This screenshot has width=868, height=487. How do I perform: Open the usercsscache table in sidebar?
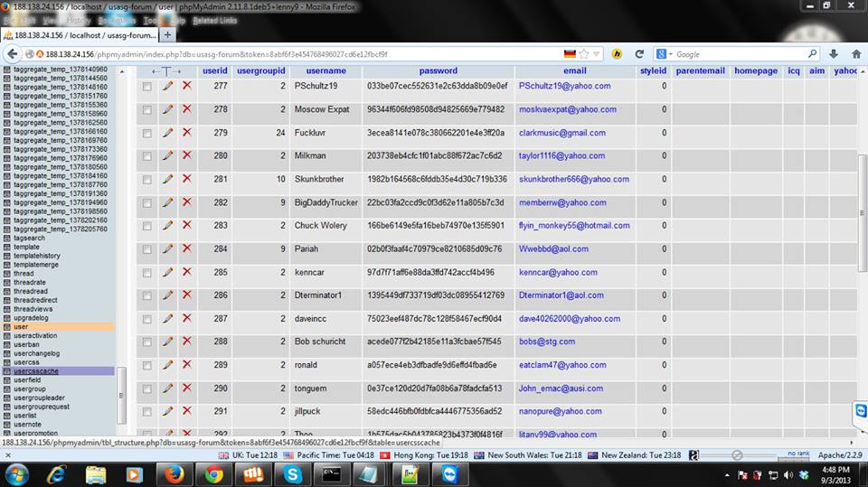tap(36, 370)
